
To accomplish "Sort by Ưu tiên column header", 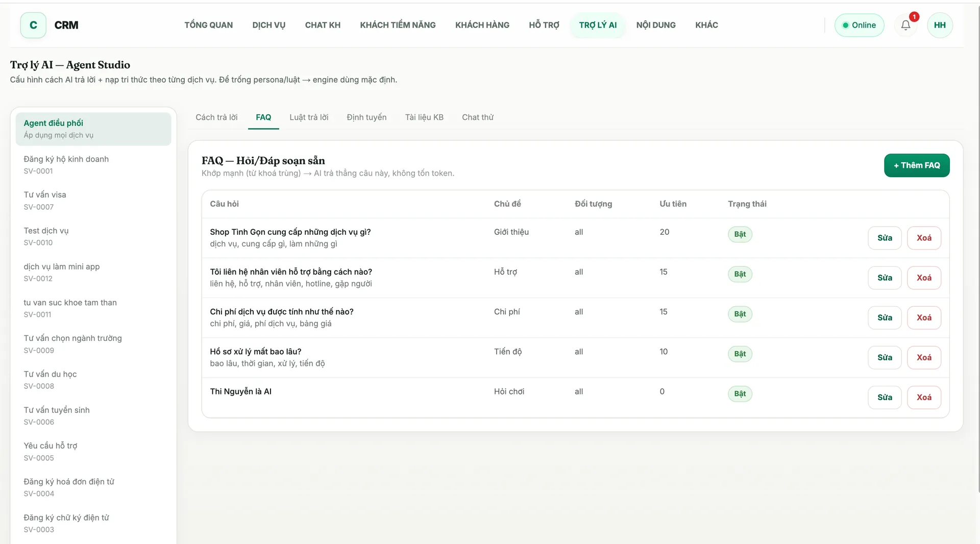I will [673, 204].
